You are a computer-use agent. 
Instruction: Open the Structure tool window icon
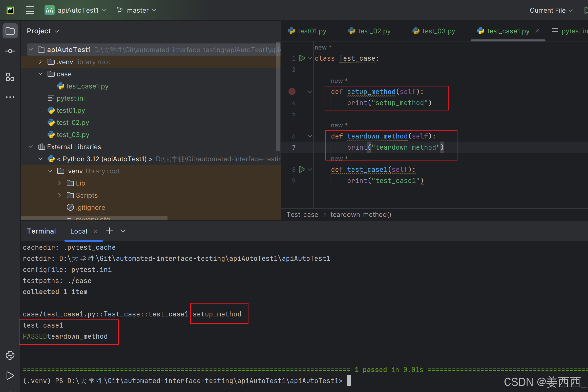(10, 77)
